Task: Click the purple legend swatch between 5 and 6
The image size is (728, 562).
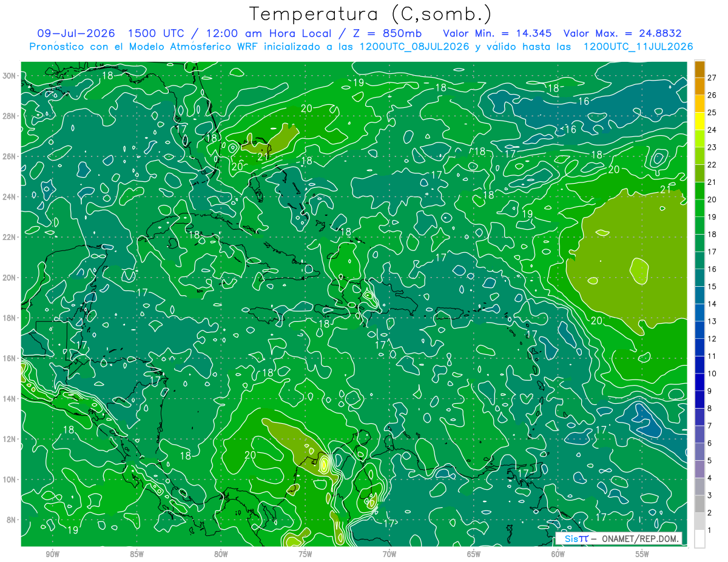Action: (699, 452)
